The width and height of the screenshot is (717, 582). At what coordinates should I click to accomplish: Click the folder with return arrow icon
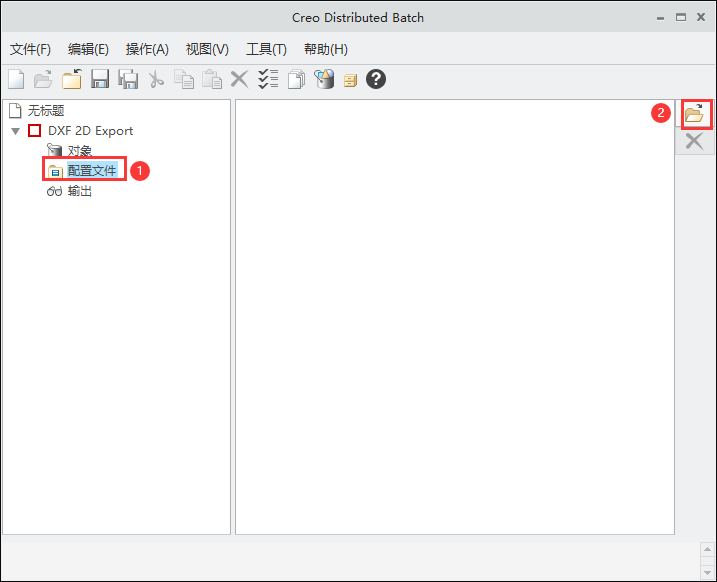[72, 79]
